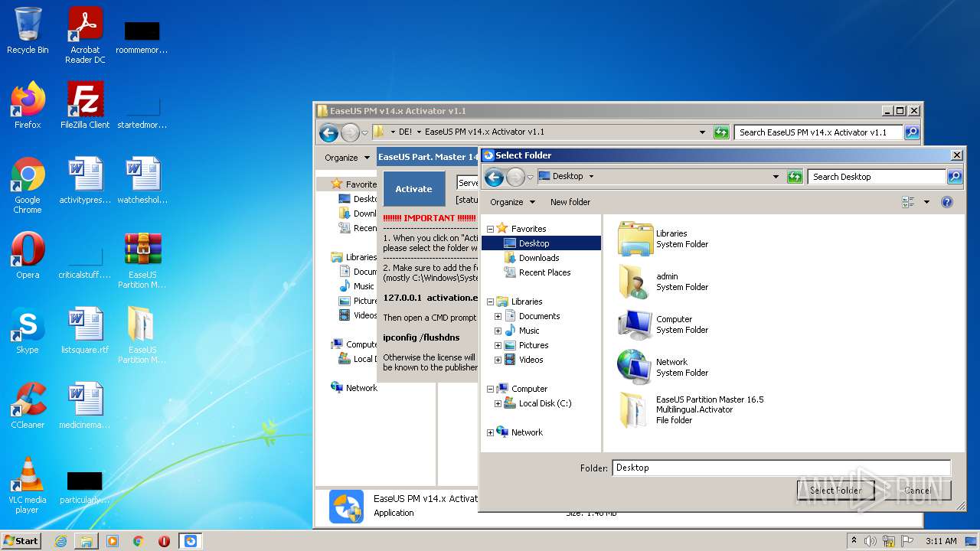Click the refresh button in Select Folder dialog
Image resolution: width=980 pixels, height=551 pixels.
point(795,177)
